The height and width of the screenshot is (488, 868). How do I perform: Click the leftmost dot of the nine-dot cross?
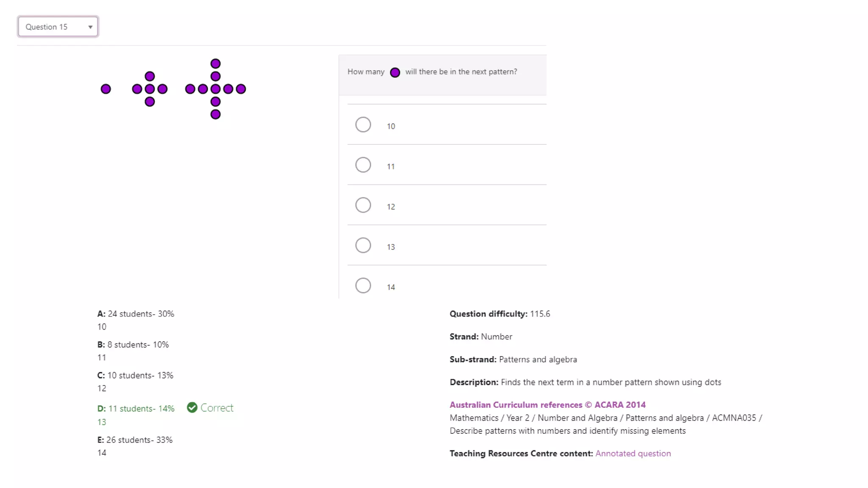click(x=190, y=89)
